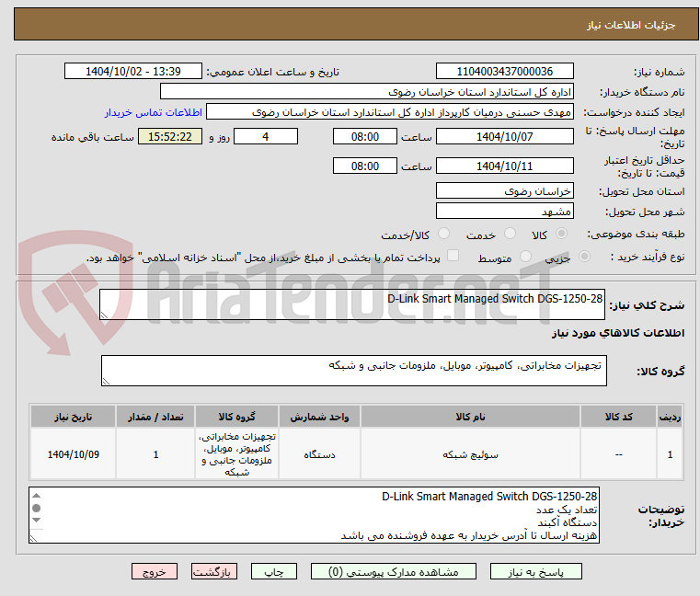Click delivery city field 'مشهد'
This screenshot has height=596, width=700.
click(504, 212)
